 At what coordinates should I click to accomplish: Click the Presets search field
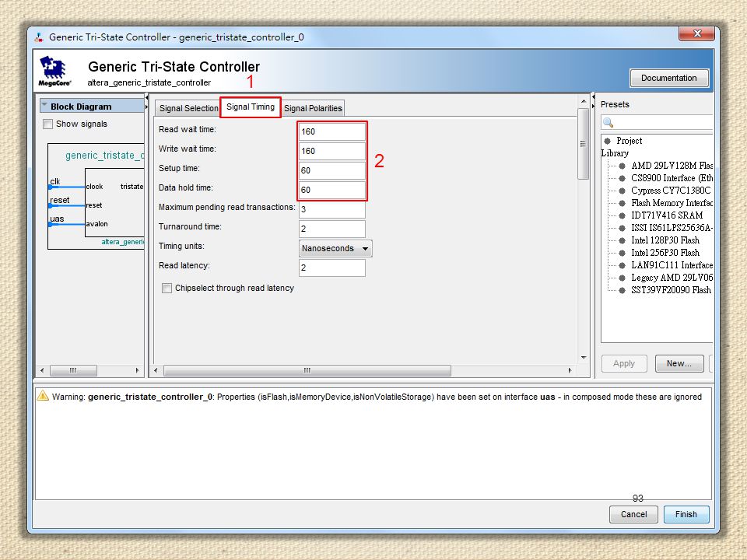tap(657, 122)
